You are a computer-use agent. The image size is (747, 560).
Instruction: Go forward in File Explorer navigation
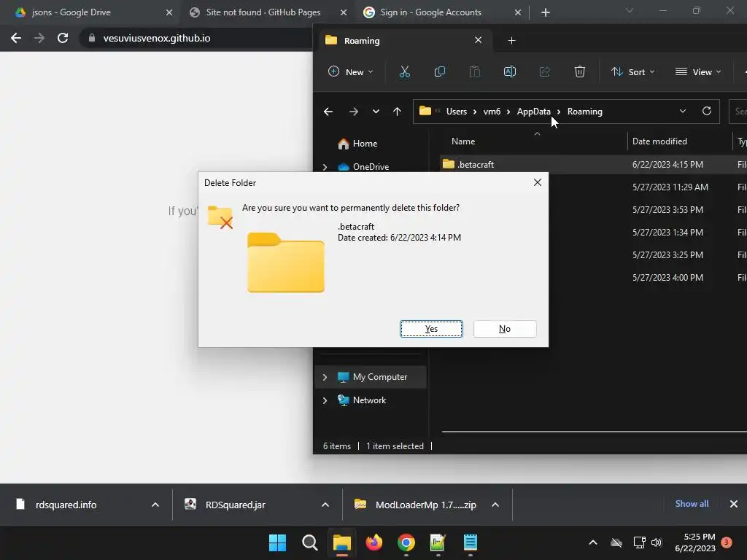(x=354, y=112)
